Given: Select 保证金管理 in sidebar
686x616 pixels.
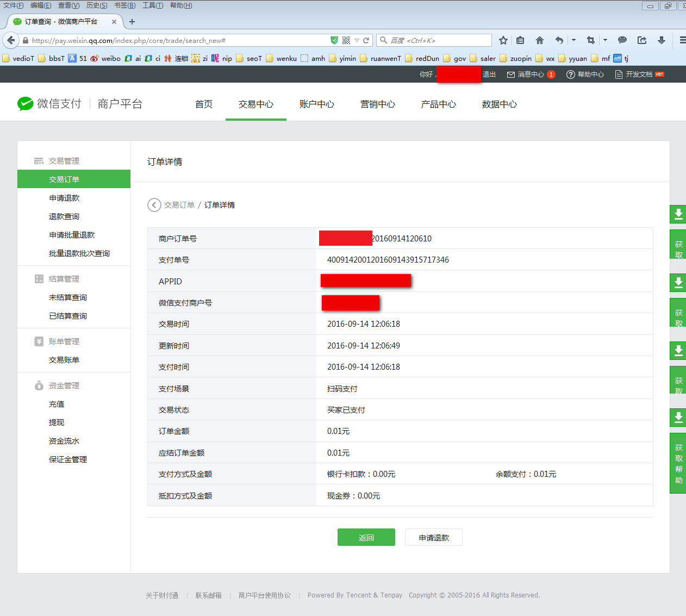Looking at the screenshot, I should [68, 459].
